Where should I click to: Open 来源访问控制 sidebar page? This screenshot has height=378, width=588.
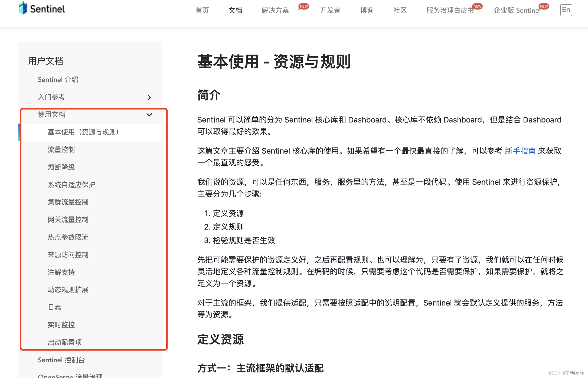coord(68,255)
